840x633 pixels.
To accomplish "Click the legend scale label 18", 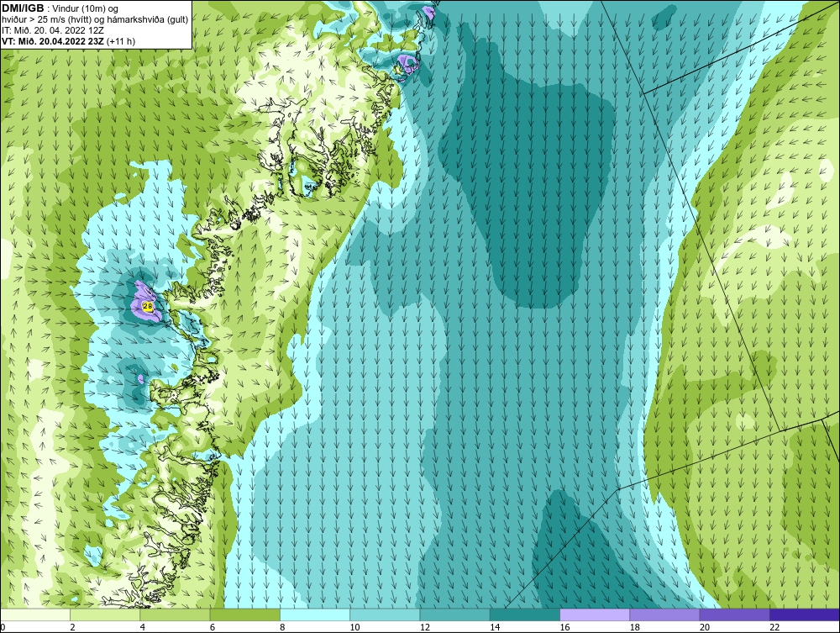I will [x=634, y=628].
